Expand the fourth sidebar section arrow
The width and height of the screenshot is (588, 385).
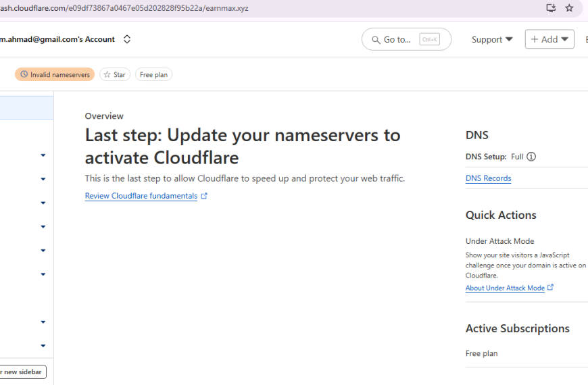coord(43,227)
